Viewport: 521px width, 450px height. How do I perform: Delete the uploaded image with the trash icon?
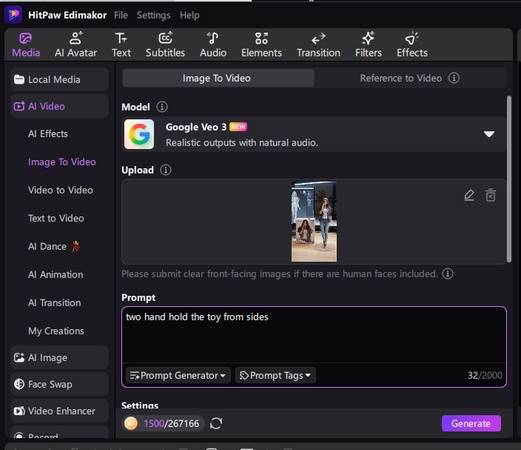point(490,195)
